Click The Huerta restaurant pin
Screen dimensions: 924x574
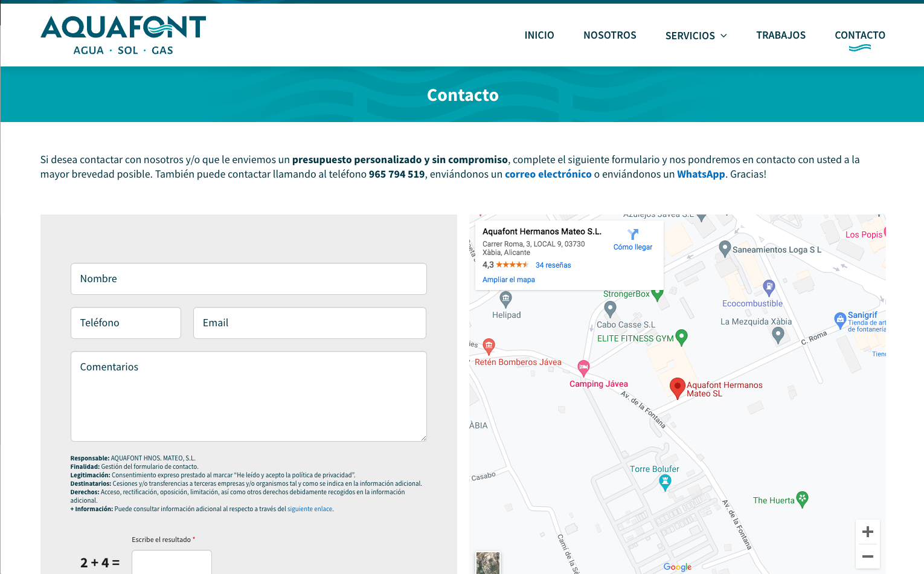803,499
